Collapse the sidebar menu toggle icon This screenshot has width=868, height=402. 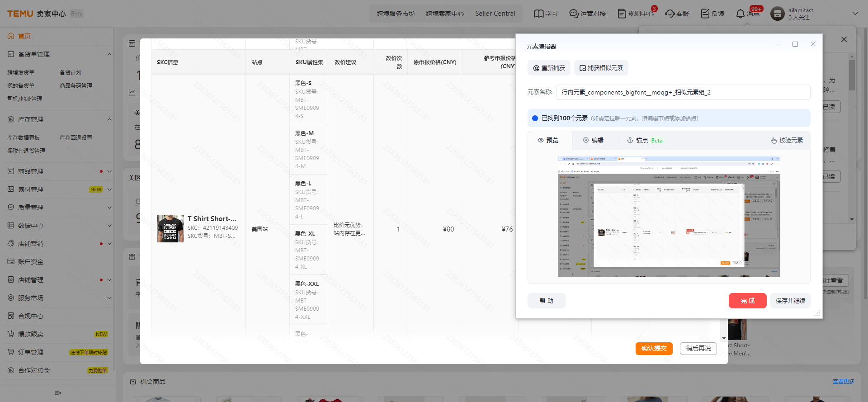(57, 393)
